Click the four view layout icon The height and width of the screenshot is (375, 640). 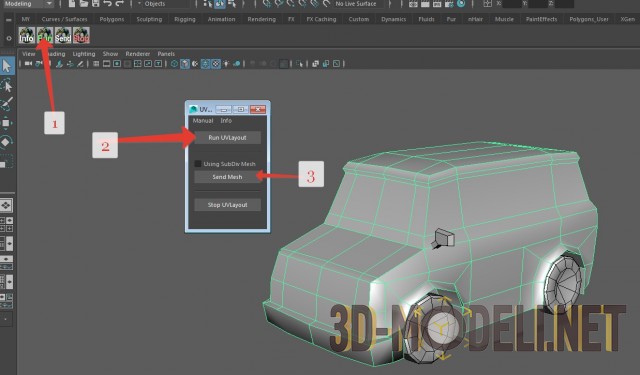coord(6,224)
